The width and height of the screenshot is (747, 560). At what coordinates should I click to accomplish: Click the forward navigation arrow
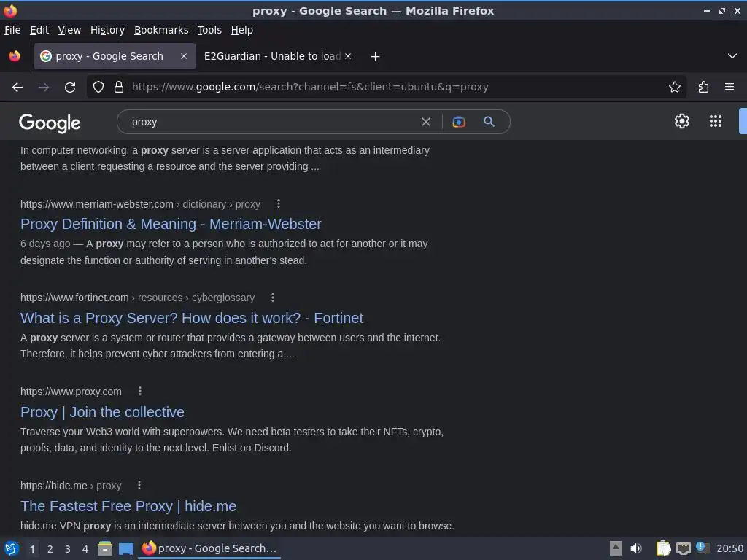[44, 87]
